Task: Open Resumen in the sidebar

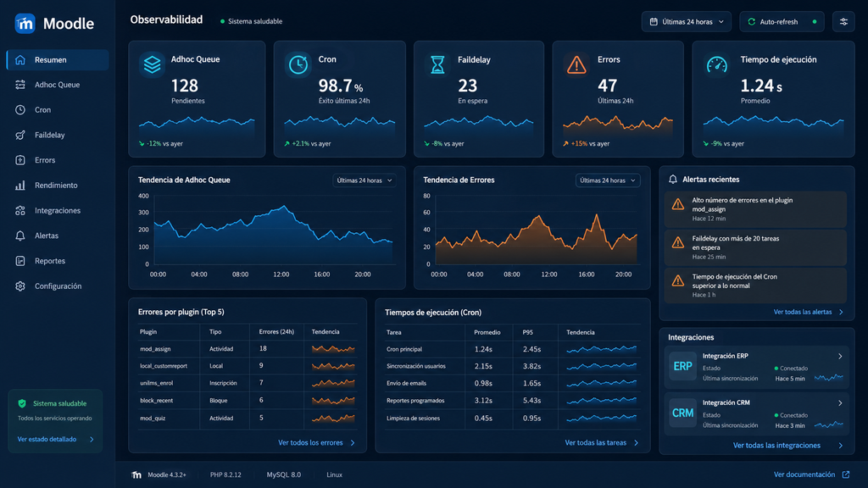Action: 58,60
